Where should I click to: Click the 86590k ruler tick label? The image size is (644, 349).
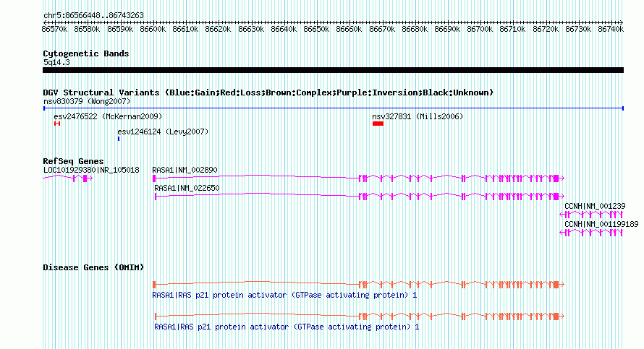pyautogui.click(x=120, y=30)
